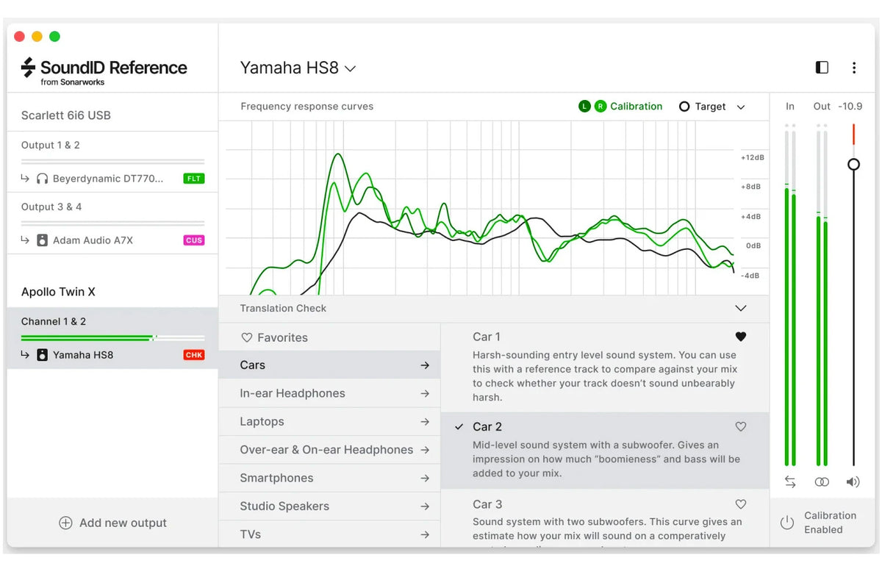The width and height of the screenshot is (882, 588).
Task: Click the Translation Check label
Action: tap(283, 309)
